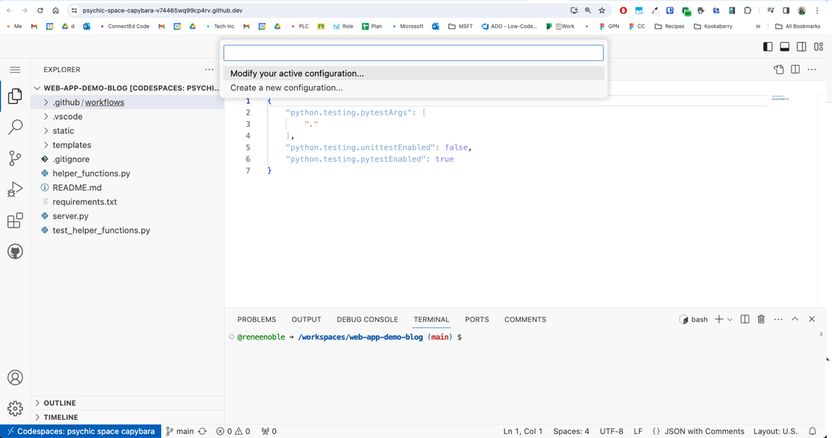Screen dimensions: 832x438
Task: Open the Search view in activity bar
Action: pos(15,127)
